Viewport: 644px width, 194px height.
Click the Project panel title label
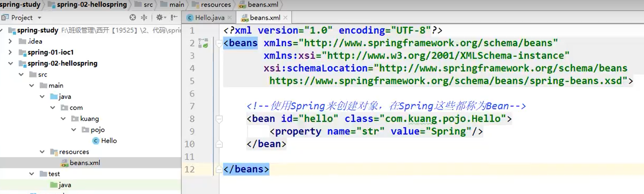point(22,18)
